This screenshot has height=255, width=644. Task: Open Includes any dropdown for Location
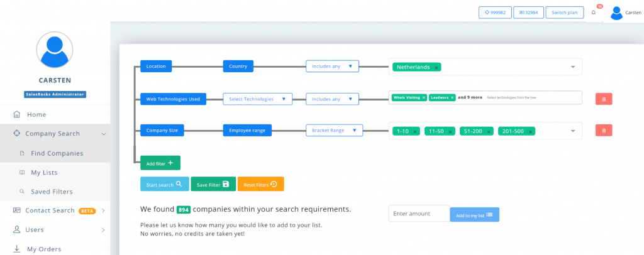tap(332, 66)
